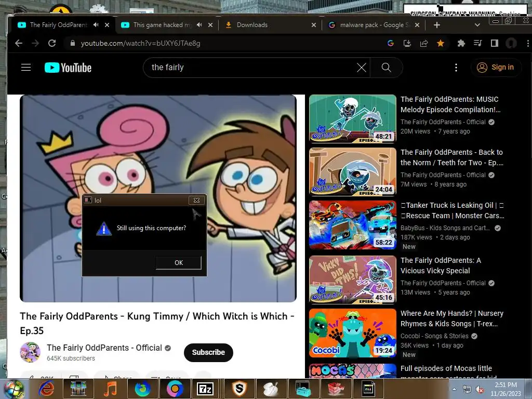Open the muted volume tray icon
Viewport: 532px width, 399px height.
(x=479, y=389)
